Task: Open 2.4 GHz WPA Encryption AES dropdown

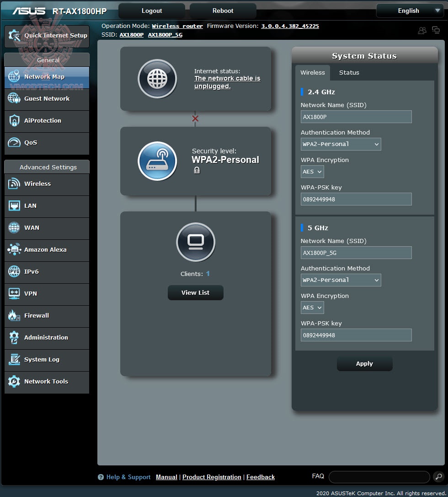Action: point(312,172)
